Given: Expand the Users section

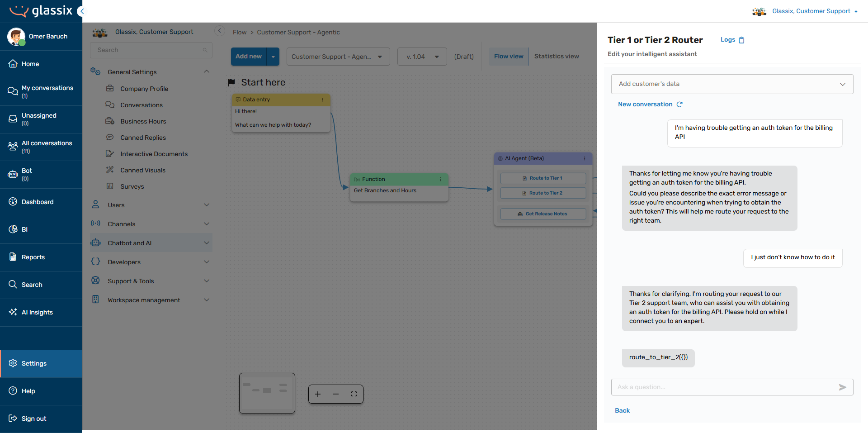Looking at the screenshot, I should pyautogui.click(x=207, y=205).
